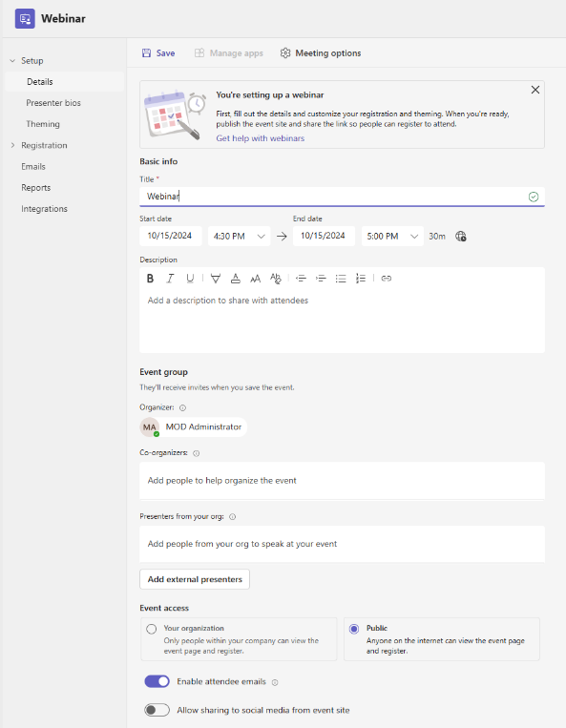
Task: Open Meeting options
Action: (321, 52)
